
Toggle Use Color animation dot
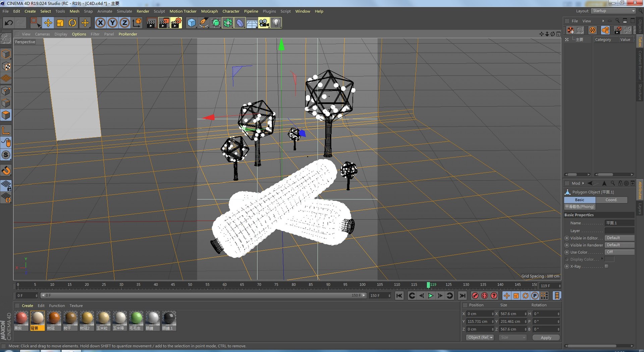(x=567, y=252)
